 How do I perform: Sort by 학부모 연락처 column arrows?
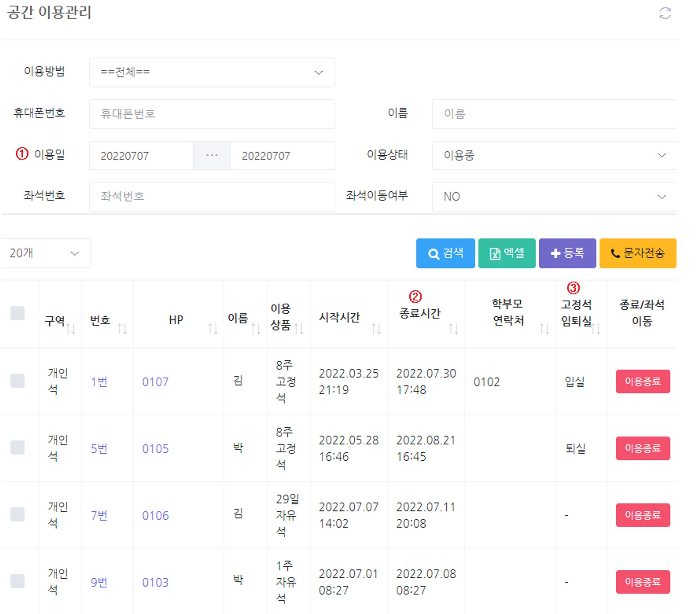click(x=544, y=329)
